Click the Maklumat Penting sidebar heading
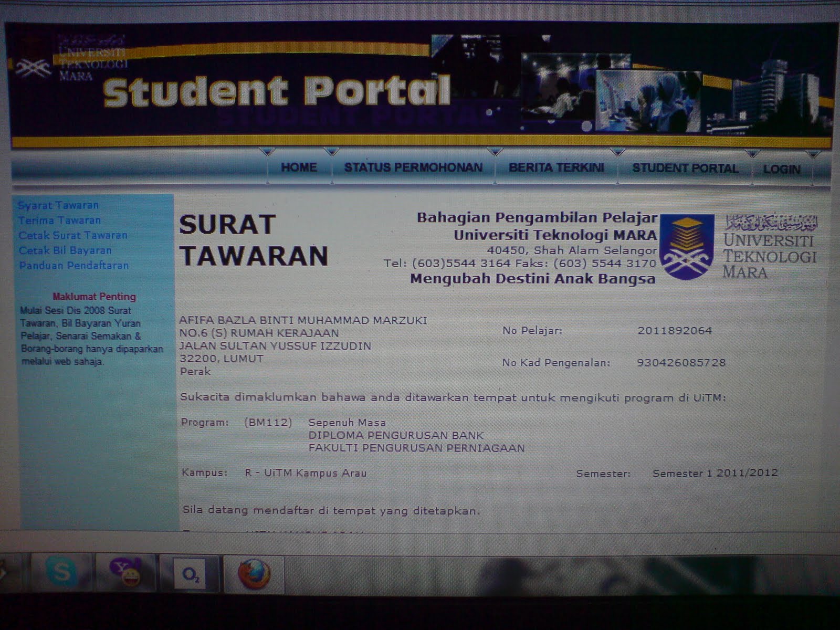 point(94,297)
